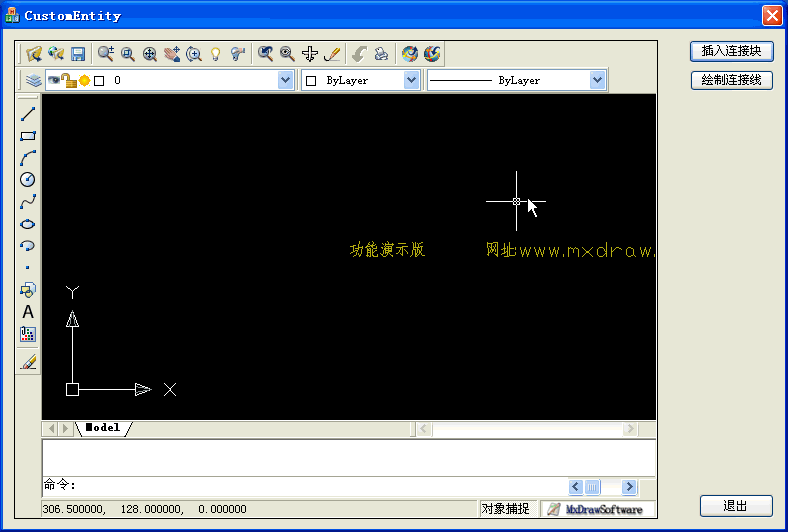Click the Save diskette icon

pos(78,54)
